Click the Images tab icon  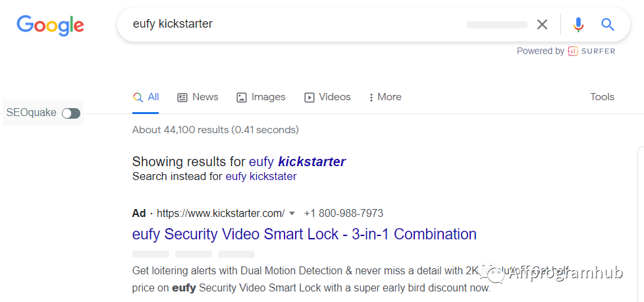click(242, 98)
